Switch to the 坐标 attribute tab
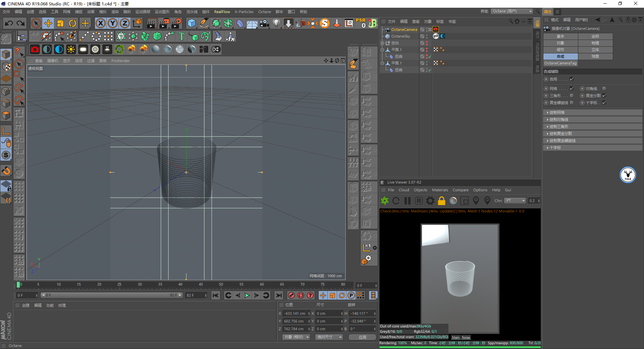 (595, 36)
